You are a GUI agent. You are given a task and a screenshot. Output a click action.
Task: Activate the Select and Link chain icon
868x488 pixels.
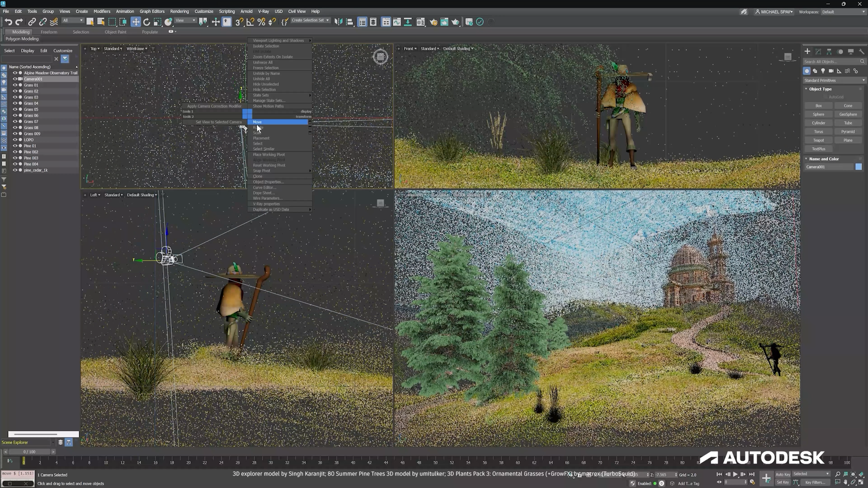pyautogui.click(x=32, y=22)
